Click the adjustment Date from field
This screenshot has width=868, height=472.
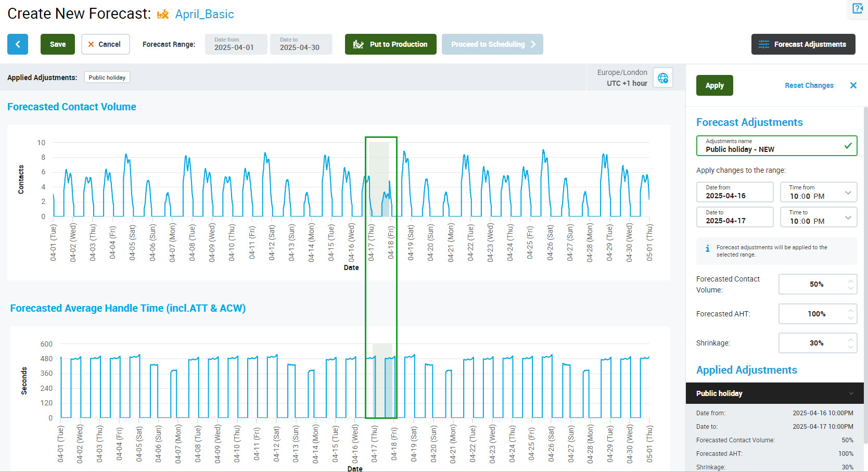[734, 192]
